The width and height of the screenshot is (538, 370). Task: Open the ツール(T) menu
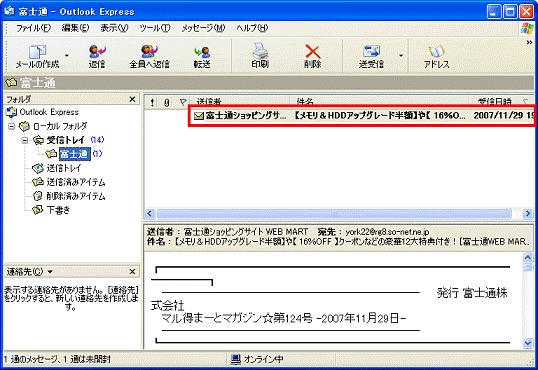pos(155,28)
